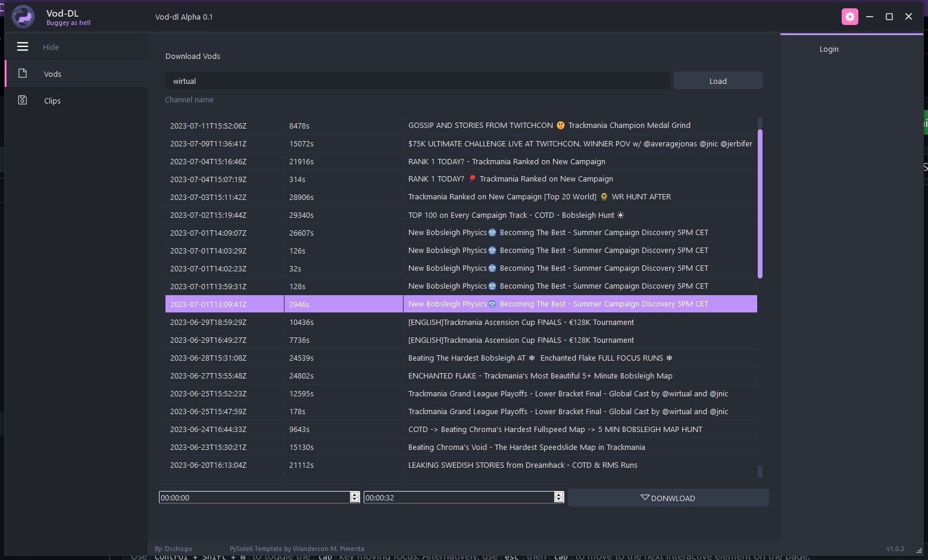The image size is (928, 560).
Task: Click the pink settings gear icon
Action: pyautogui.click(x=849, y=17)
